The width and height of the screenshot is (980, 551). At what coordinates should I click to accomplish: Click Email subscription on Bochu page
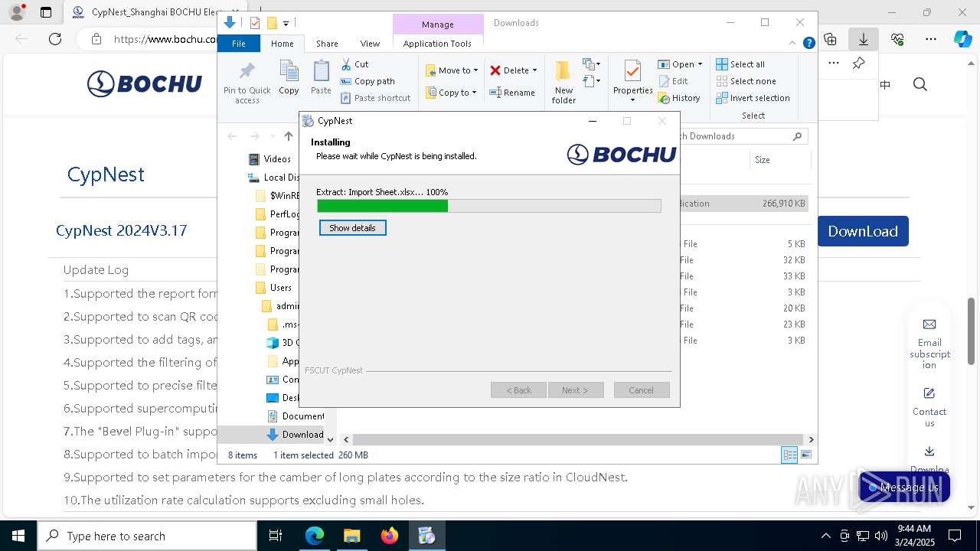(929, 344)
